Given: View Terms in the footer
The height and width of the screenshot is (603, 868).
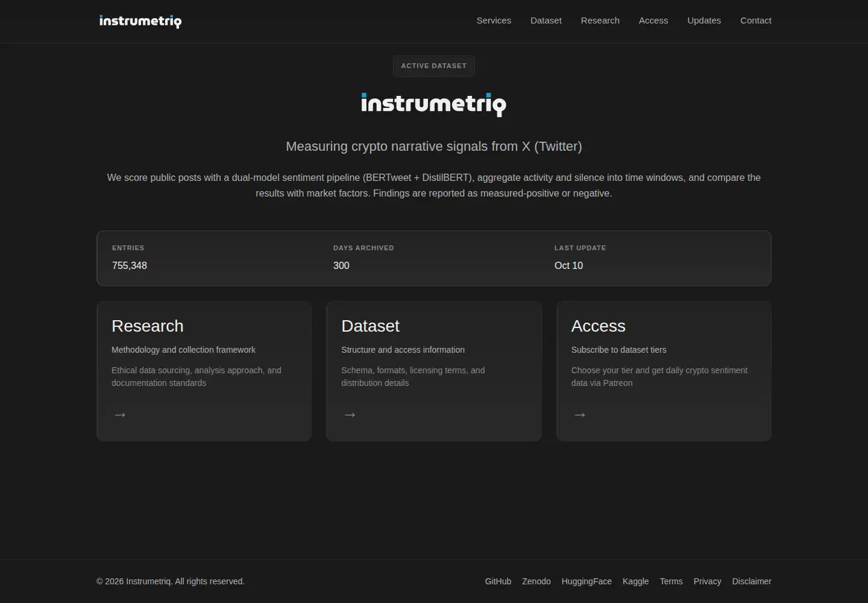Looking at the screenshot, I should (x=671, y=581).
